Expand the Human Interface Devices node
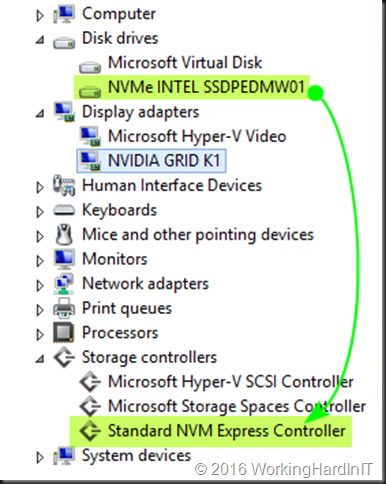Image resolution: width=386 pixels, height=484 pixels. 40,187
